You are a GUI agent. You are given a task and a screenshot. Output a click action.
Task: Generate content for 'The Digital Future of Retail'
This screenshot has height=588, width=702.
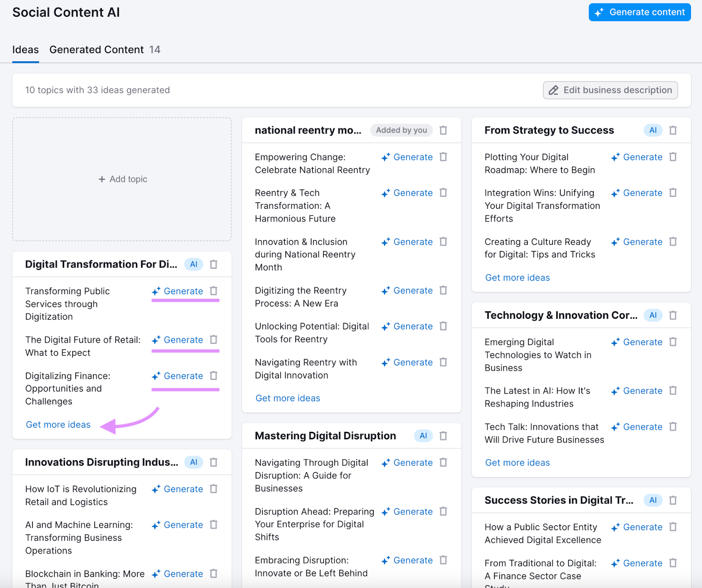coord(178,340)
